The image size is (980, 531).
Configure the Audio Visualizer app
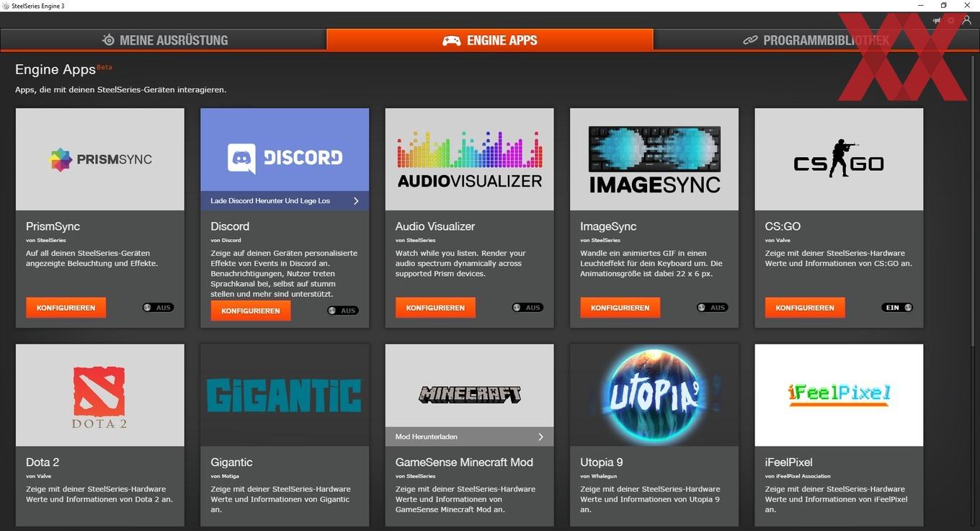pos(435,308)
